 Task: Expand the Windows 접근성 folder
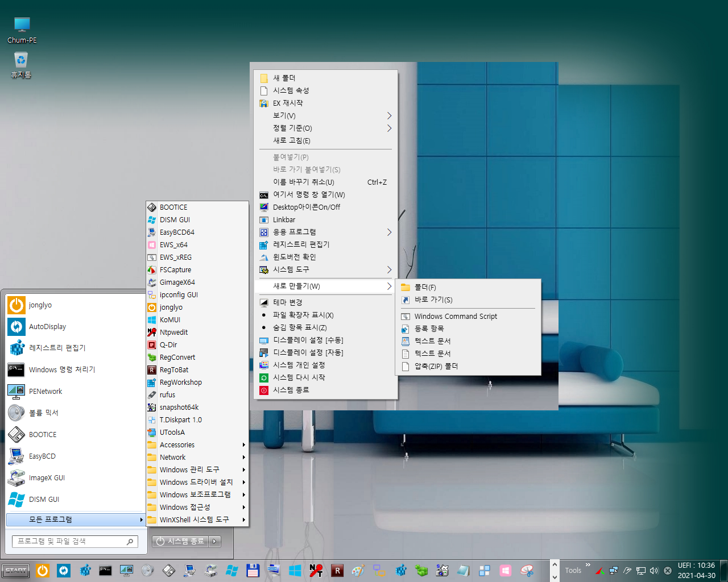(197, 508)
